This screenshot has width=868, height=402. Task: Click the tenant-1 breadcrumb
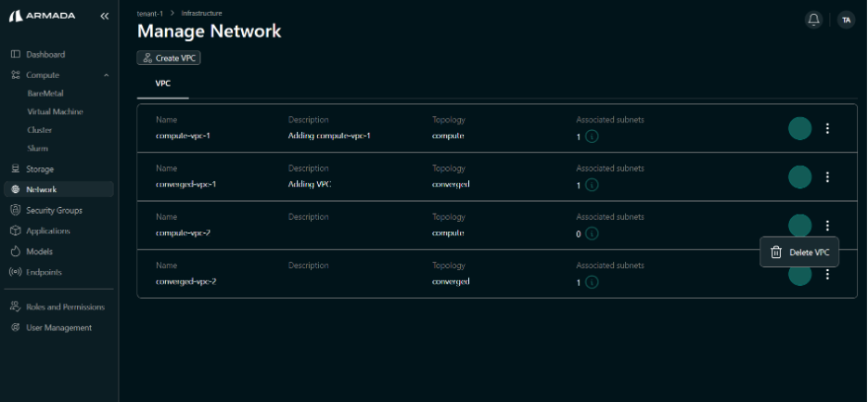tap(150, 13)
